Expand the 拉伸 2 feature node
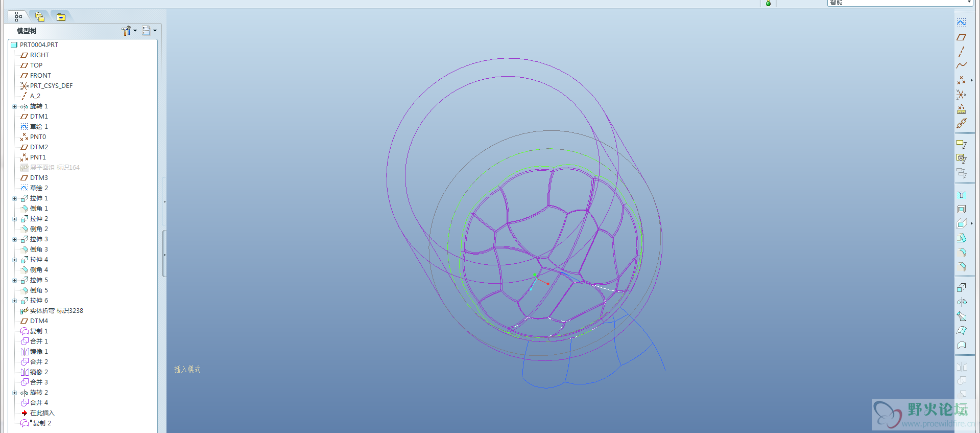Image resolution: width=980 pixels, height=433 pixels. tap(15, 219)
